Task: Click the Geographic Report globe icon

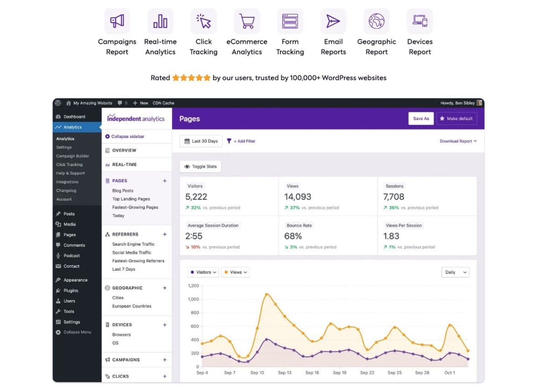Action: pyautogui.click(x=377, y=21)
